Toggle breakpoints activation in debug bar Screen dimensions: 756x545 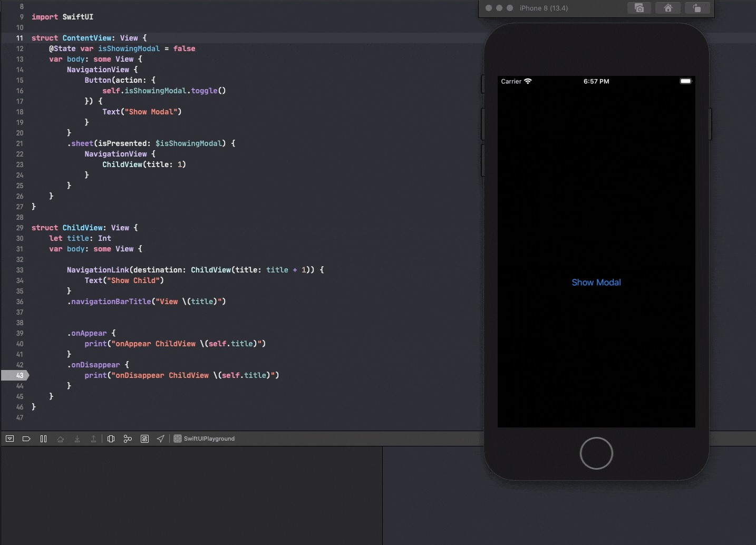click(26, 439)
